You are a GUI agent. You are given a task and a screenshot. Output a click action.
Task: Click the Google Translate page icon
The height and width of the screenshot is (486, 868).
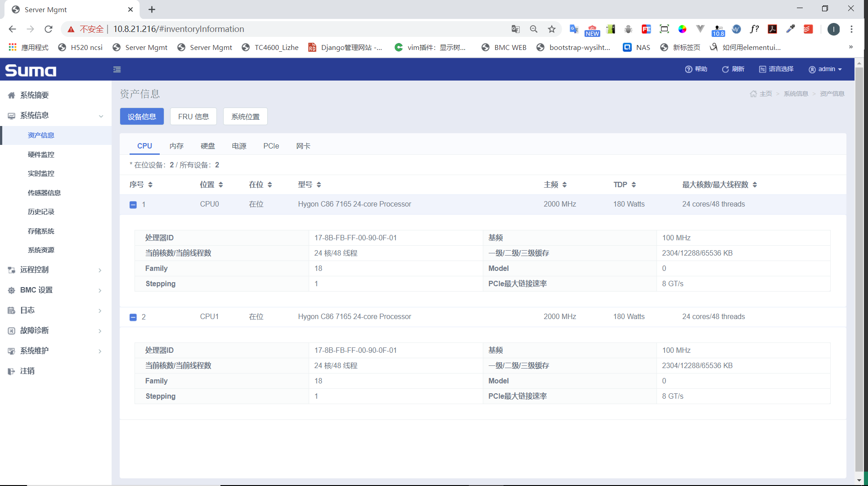pyautogui.click(x=516, y=29)
